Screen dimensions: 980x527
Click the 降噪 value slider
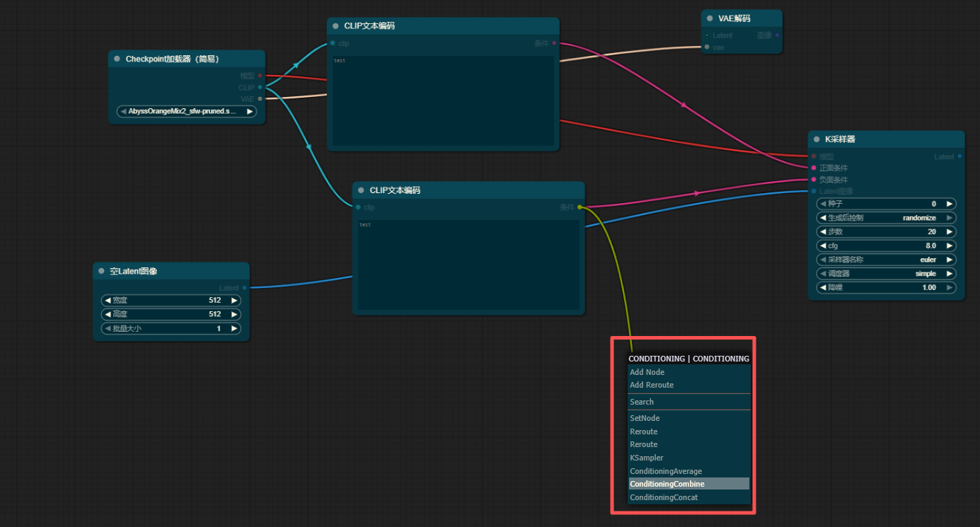pos(886,288)
